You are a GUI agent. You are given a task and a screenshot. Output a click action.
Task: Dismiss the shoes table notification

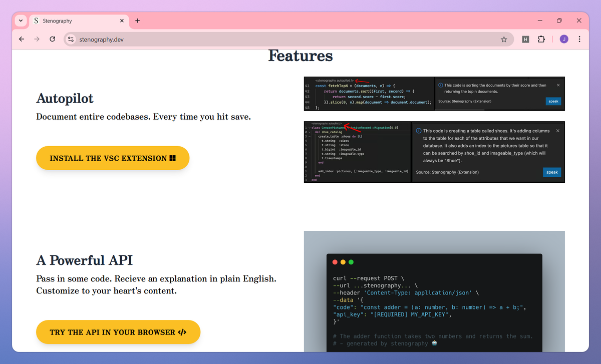(558, 131)
